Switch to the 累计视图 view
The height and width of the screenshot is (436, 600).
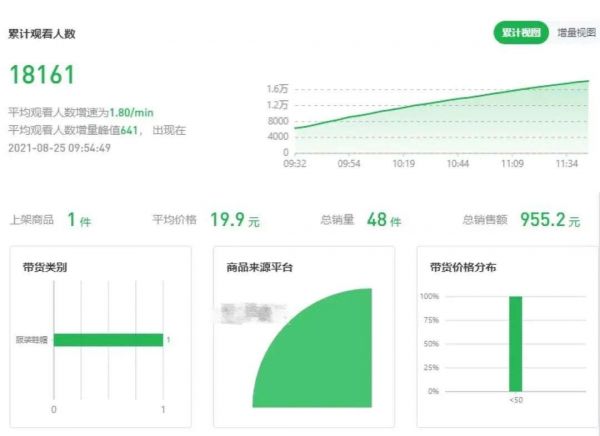click(521, 32)
